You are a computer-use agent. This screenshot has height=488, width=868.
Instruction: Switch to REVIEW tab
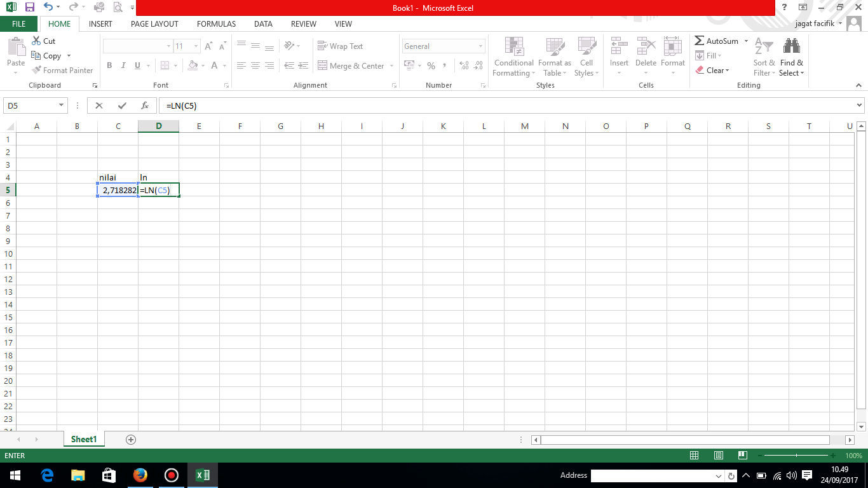click(303, 24)
